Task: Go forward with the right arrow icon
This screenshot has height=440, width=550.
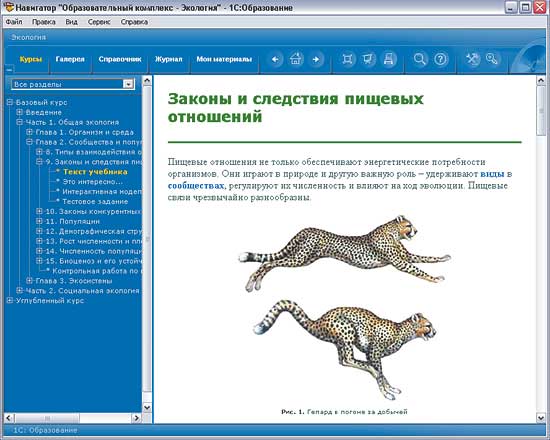Action: point(316,59)
